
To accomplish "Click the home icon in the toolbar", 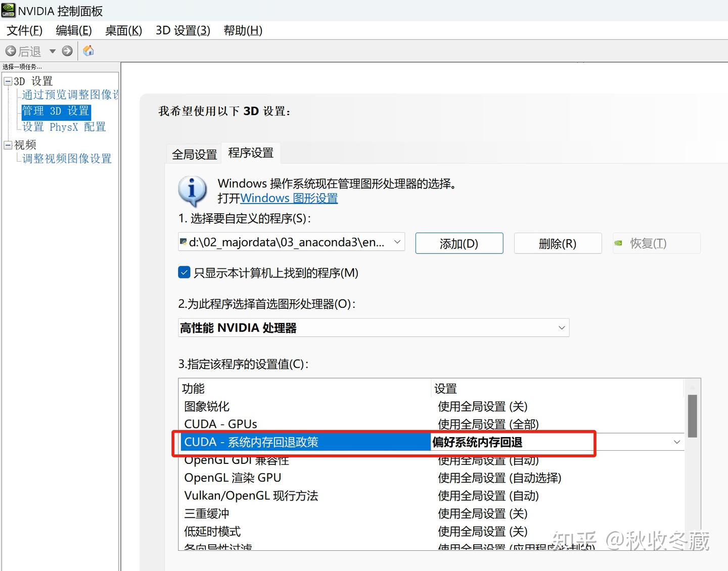I will point(88,51).
